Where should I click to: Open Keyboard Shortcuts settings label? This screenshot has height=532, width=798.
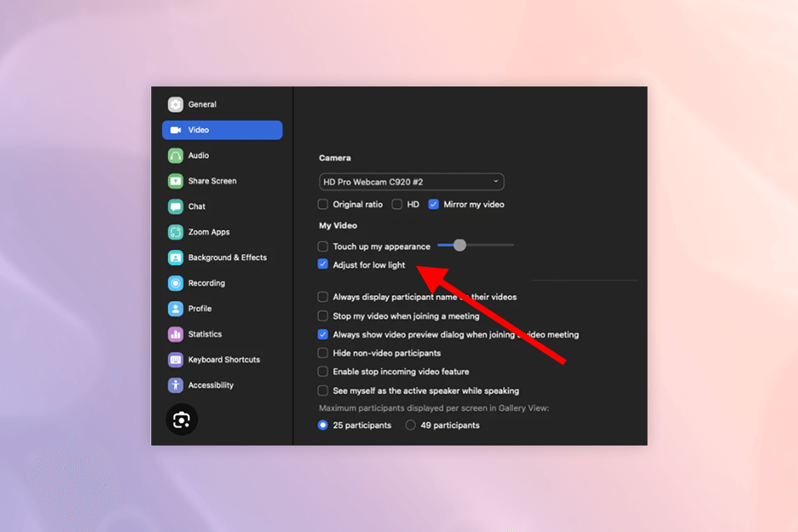[x=224, y=359]
